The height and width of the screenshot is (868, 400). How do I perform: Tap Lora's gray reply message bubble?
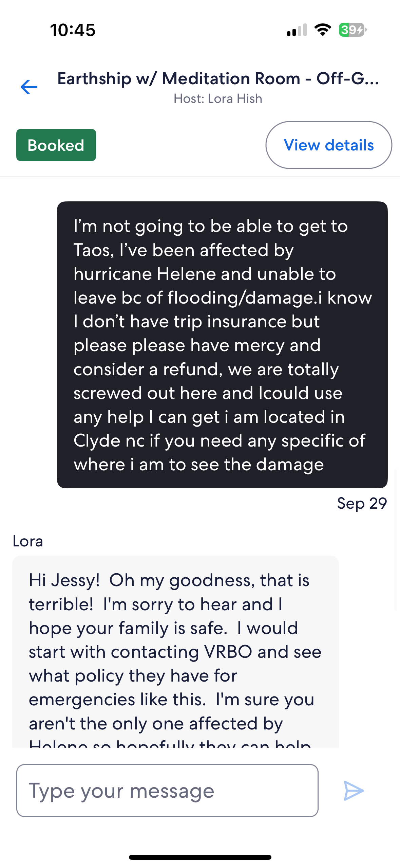coord(175,652)
